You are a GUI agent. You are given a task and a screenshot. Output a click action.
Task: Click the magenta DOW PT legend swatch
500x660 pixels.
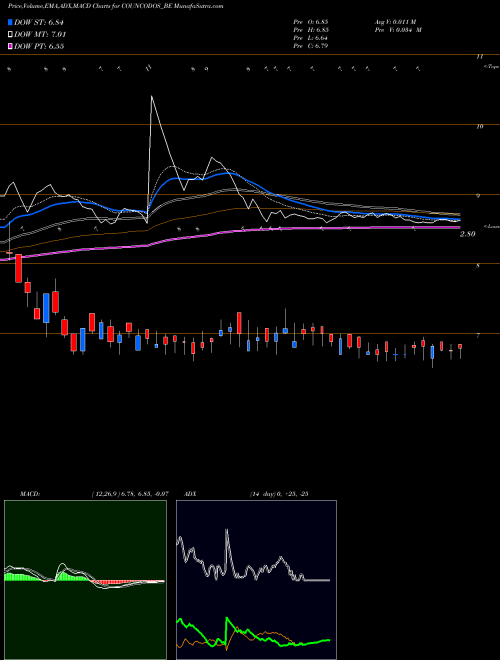click(10, 46)
